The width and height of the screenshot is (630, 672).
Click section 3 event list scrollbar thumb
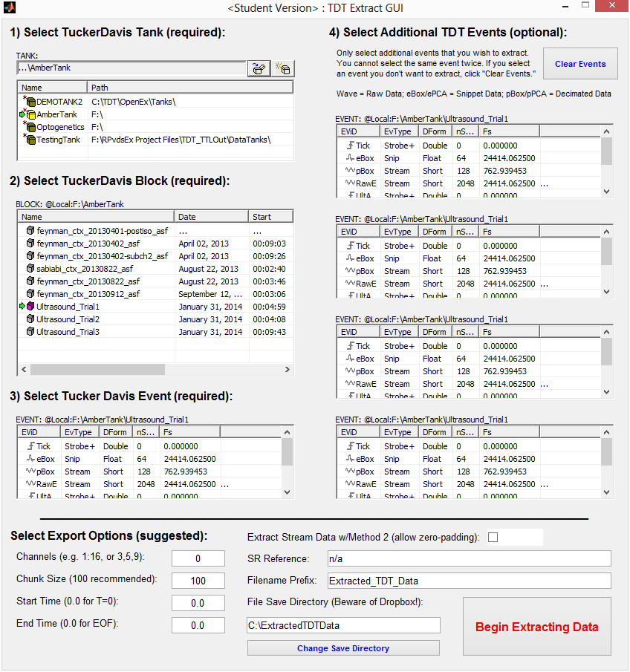point(288,451)
